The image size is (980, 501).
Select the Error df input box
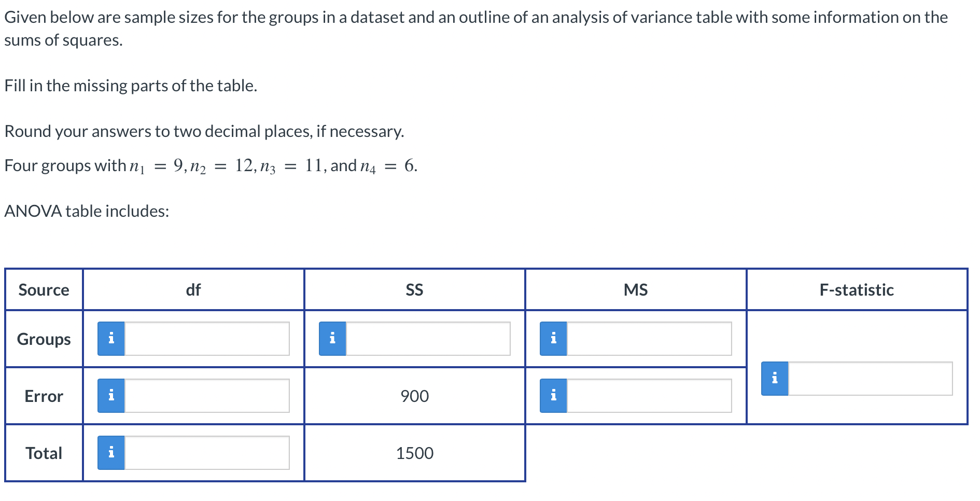coord(207,396)
